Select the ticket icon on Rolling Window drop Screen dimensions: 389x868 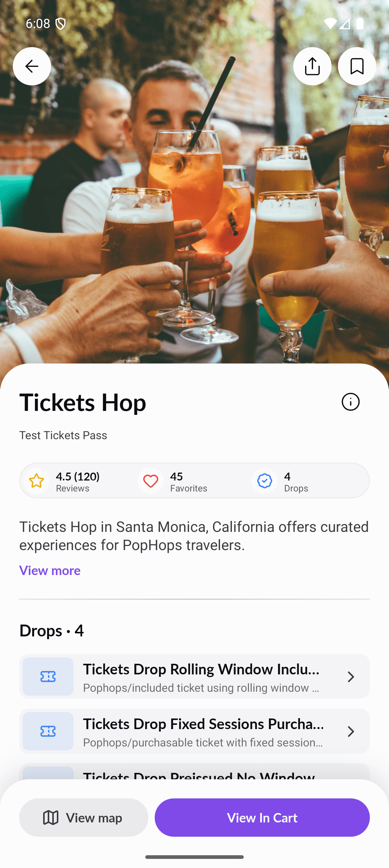(48, 677)
